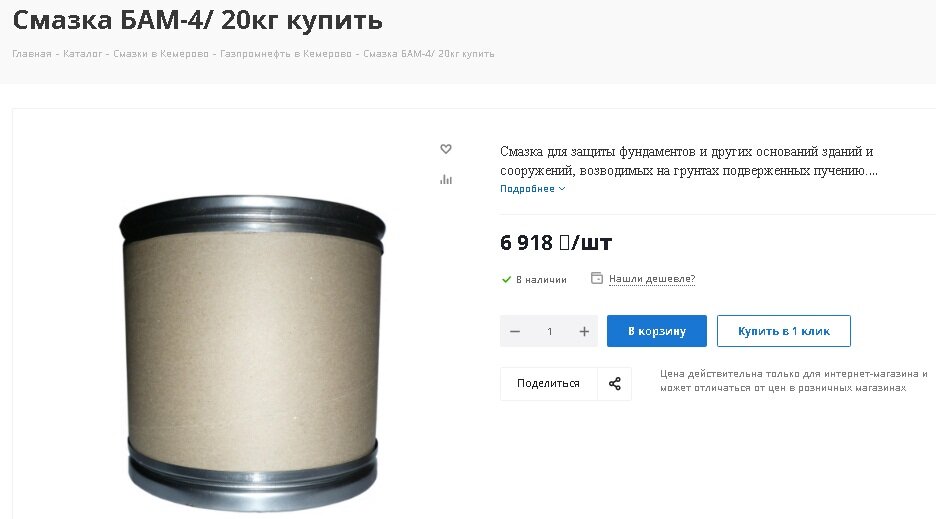Click the green В наличии checkmark
The image size is (936, 519).
click(506, 279)
